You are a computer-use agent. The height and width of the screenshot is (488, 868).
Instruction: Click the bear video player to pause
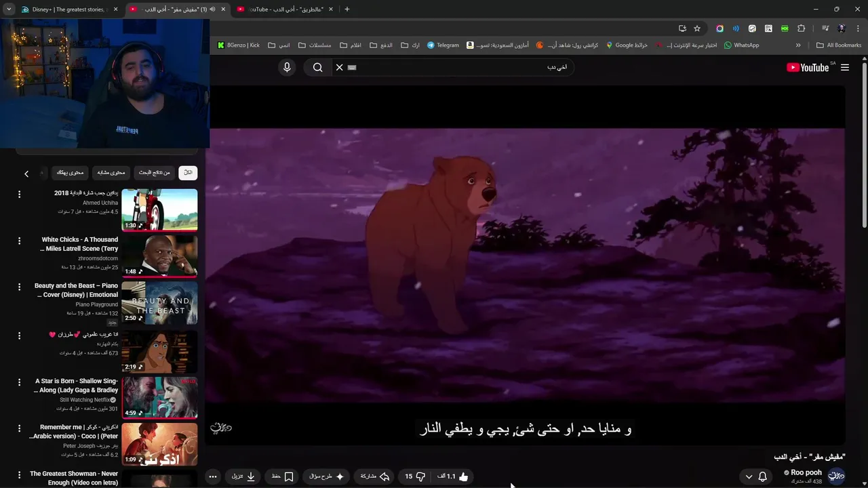point(526,264)
